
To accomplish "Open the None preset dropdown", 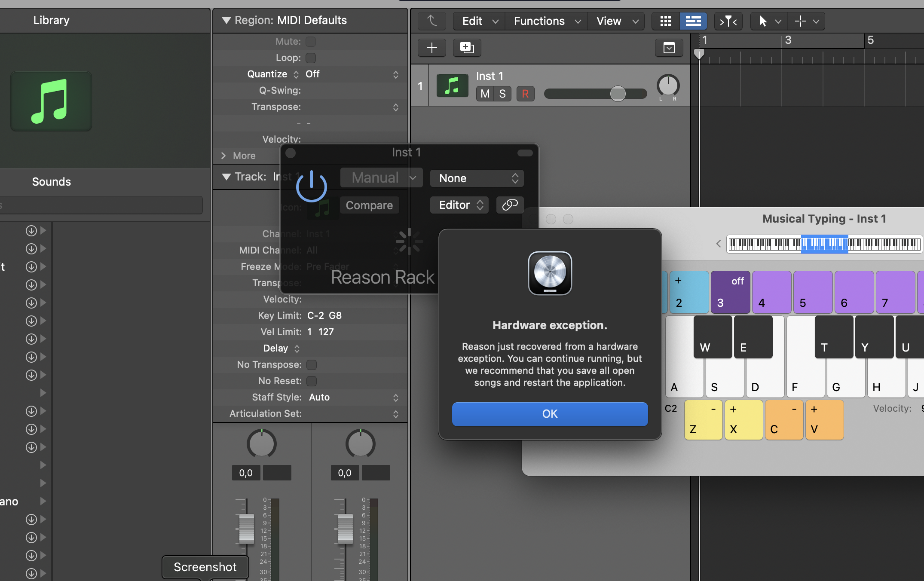I will coord(477,178).
